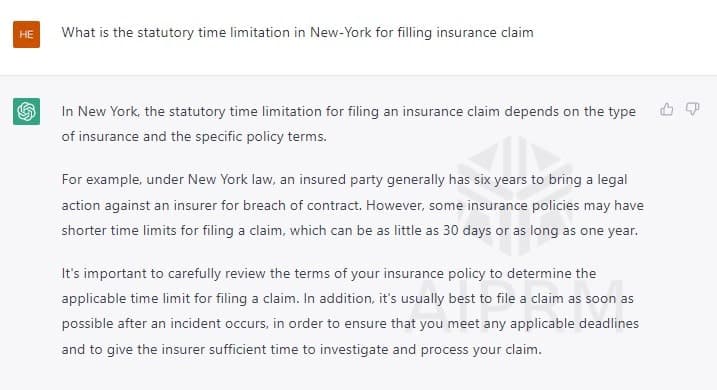Click the paragraph starting 'It's important to carefully review'
The height and width of the screenshot is (390, 717).
(x=350, y=311)
